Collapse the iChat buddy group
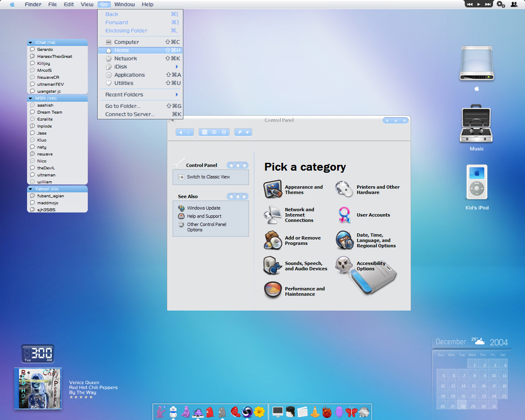525x420 pixels. [30, 43]
